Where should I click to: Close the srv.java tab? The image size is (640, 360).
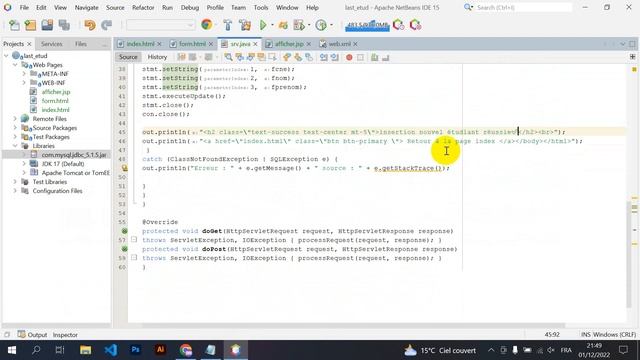[x=256, y=44]
